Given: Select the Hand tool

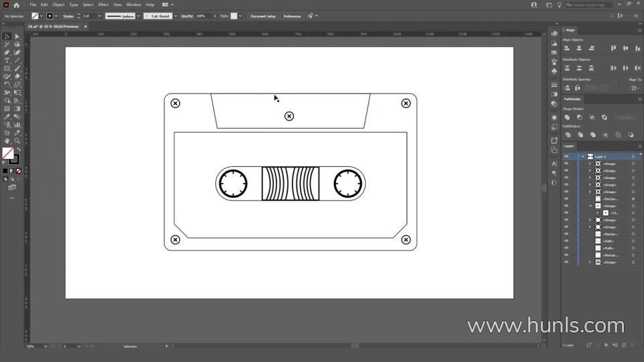Looking at the screenshot, I should pos(7,141).
